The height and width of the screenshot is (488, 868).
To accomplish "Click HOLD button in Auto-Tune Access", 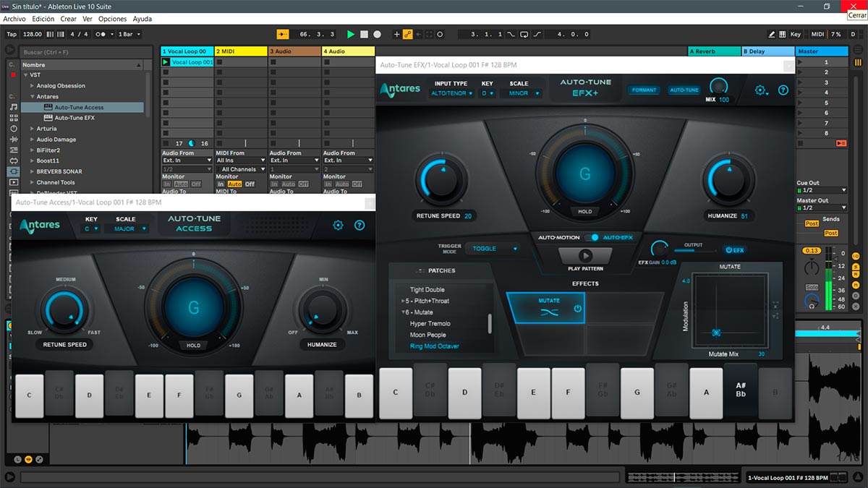I will coord(194,346).
